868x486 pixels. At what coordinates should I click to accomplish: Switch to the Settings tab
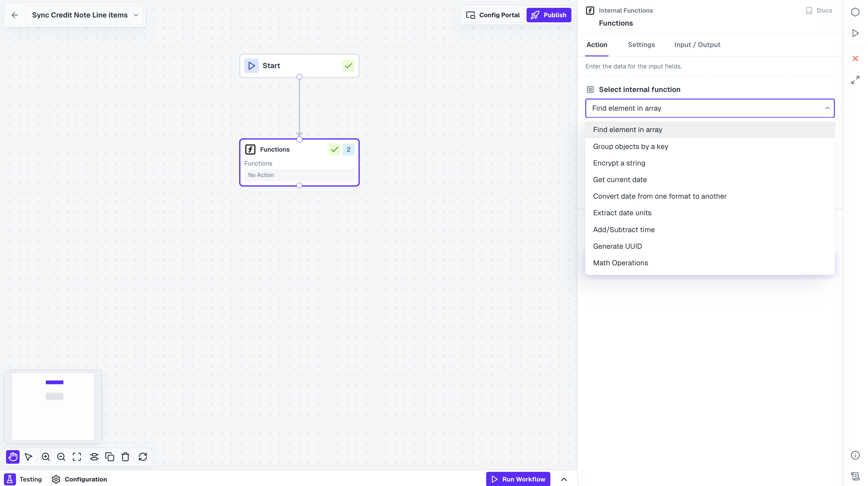(x=641, y=45)
